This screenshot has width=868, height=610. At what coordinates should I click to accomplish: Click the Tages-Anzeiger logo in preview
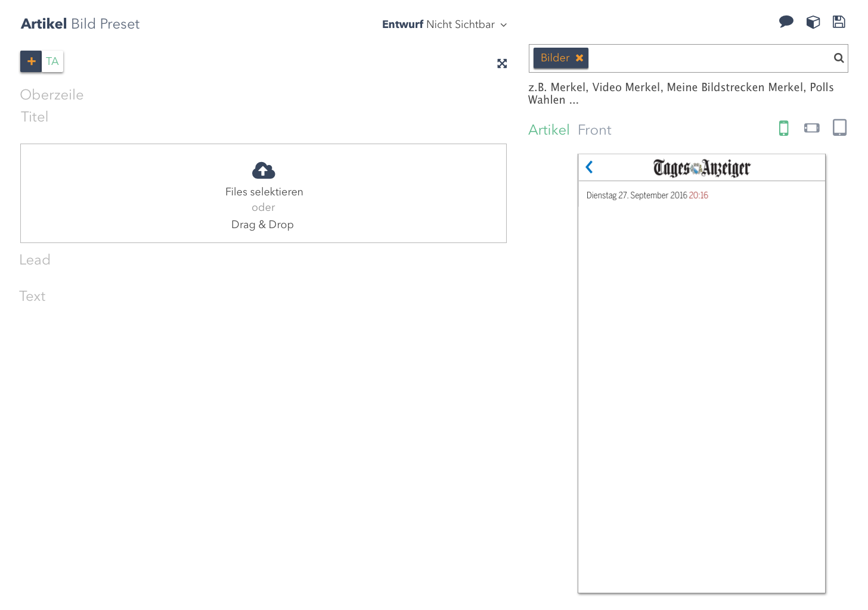click(702, 168)
